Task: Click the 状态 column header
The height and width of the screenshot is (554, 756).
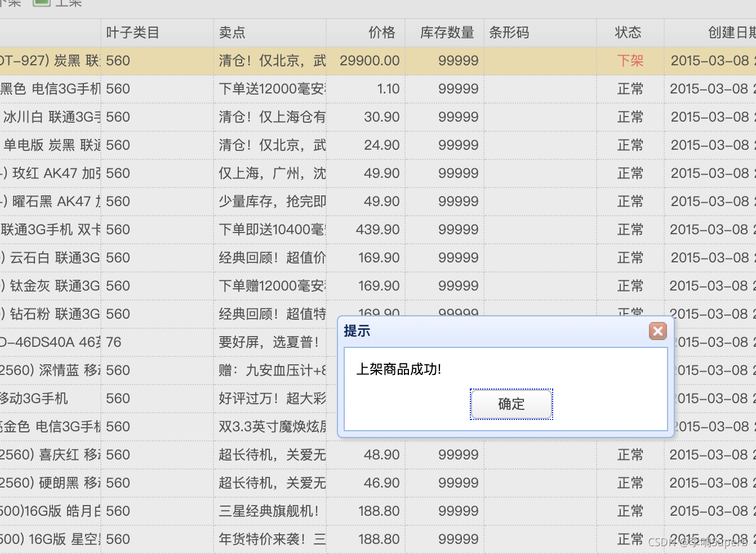Action: point(630,33)
